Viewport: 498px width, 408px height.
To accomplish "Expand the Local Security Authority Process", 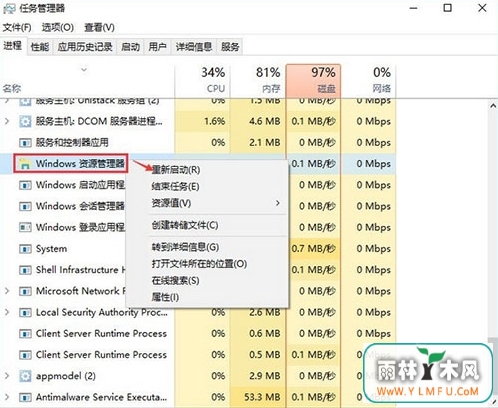I will point(7,312).
